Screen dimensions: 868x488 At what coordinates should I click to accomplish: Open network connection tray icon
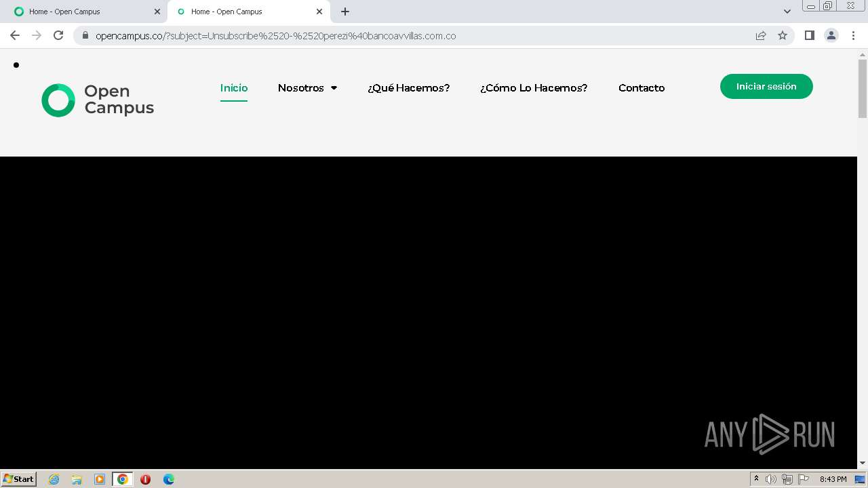click(787, 479)
